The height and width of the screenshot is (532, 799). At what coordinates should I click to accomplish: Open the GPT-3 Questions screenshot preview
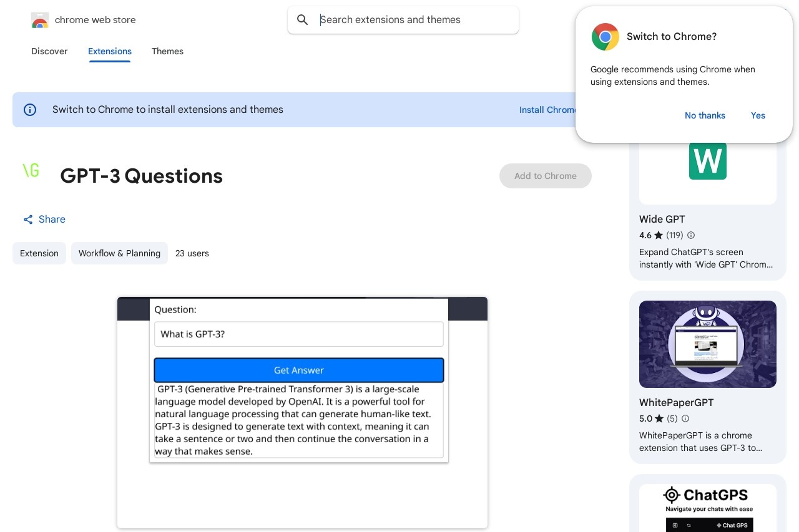point(302,412)
